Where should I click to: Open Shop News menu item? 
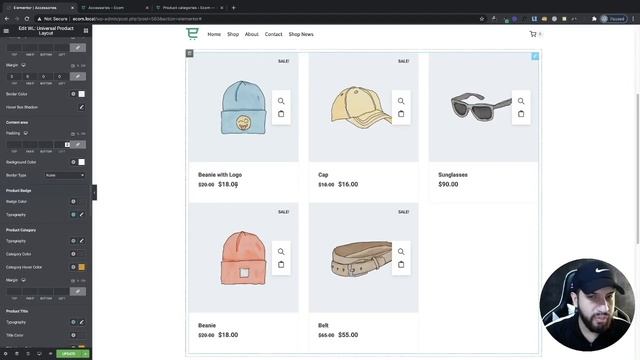tap(301, 34)
